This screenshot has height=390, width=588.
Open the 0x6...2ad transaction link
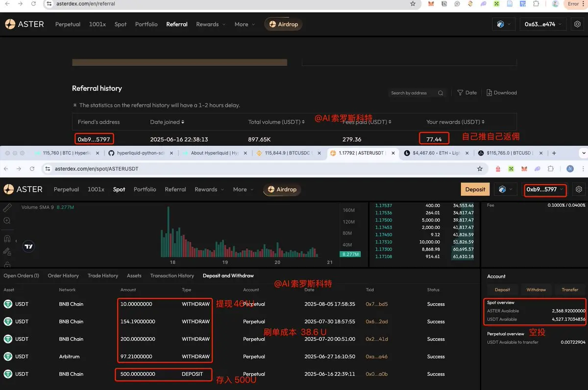(x=377, y=321)
